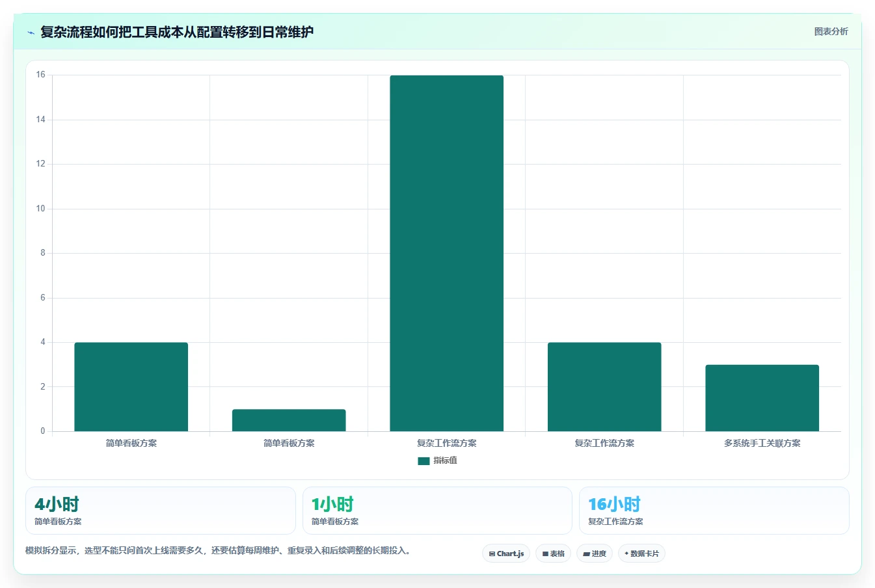Select the tallest bar valued 16

(446, 253)
